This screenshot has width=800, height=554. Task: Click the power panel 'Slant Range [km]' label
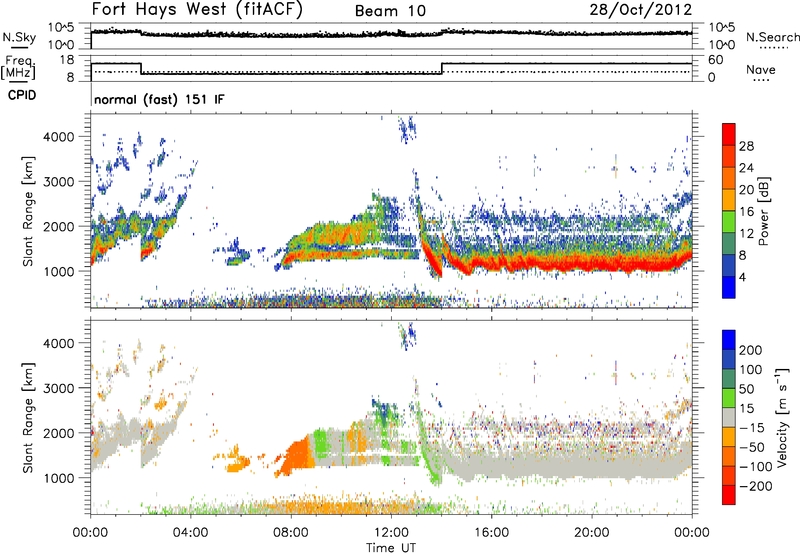tap(28, 211)
